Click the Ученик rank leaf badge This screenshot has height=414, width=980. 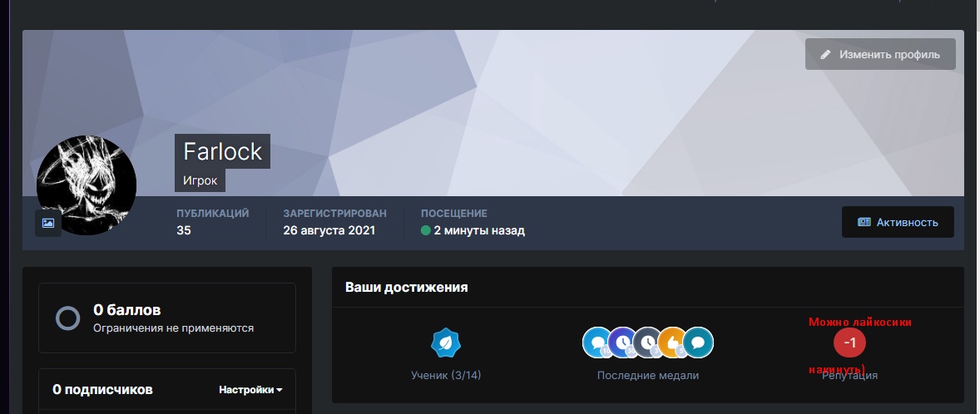pos(446,343)
